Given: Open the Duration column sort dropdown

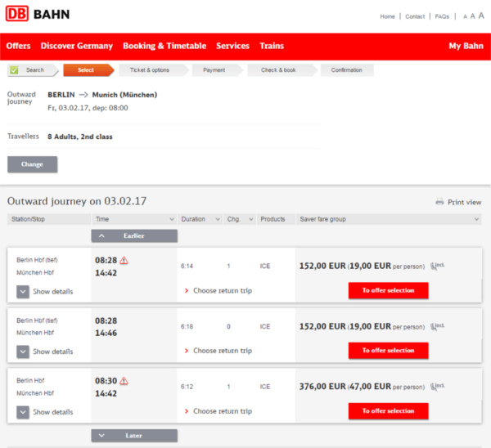Looking at the screenshot, I should point(218,219).
